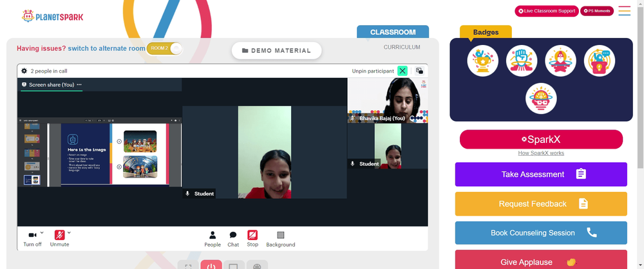Image resolution: width=644 pixels, height=269 pixels.
Task: Select the gnome on star badge
Action: 560,60
